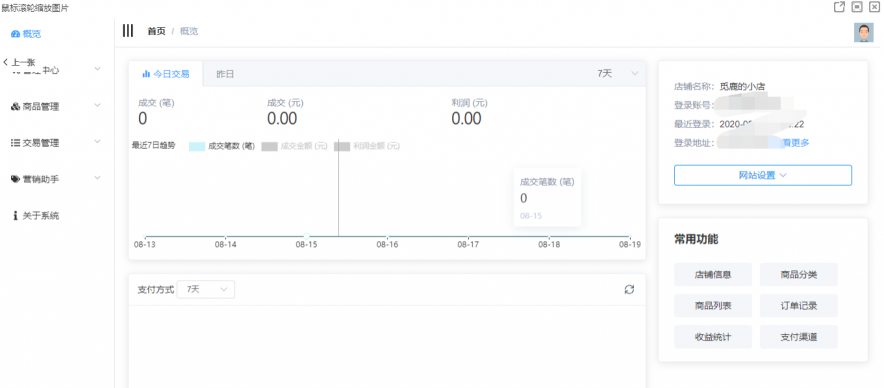884x388 pixels.
Task: Click the 营销助手 tag icon
Action: tap(16, 179)
